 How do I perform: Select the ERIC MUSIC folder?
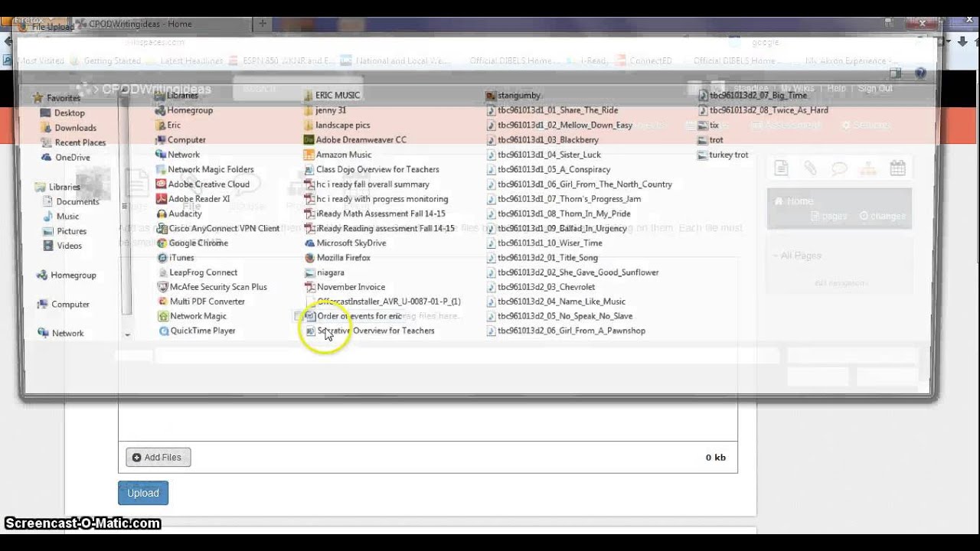[332, 95]
